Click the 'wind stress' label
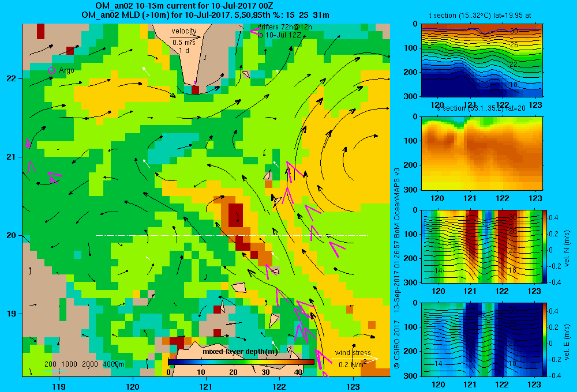The image size is (577, 392). [x=353, y=352]
